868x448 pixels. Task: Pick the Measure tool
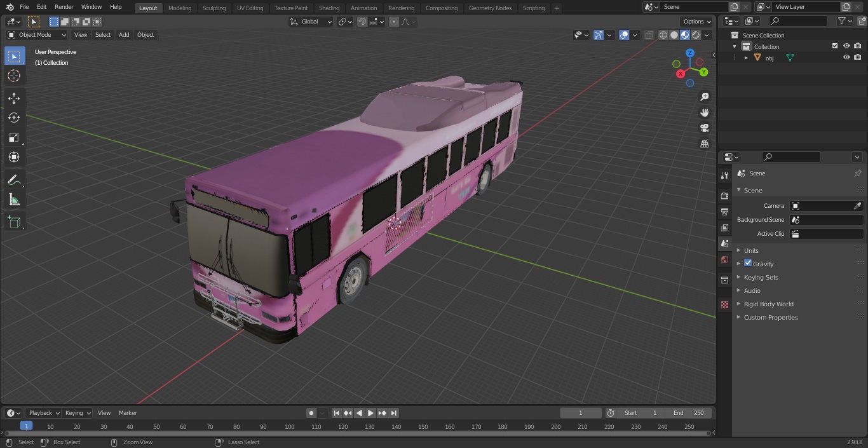[x=14, y=200]
